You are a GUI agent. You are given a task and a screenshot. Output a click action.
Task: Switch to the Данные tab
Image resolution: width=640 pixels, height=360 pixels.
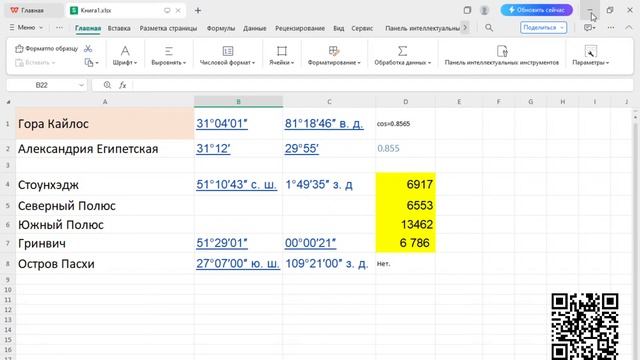(255, 28)
